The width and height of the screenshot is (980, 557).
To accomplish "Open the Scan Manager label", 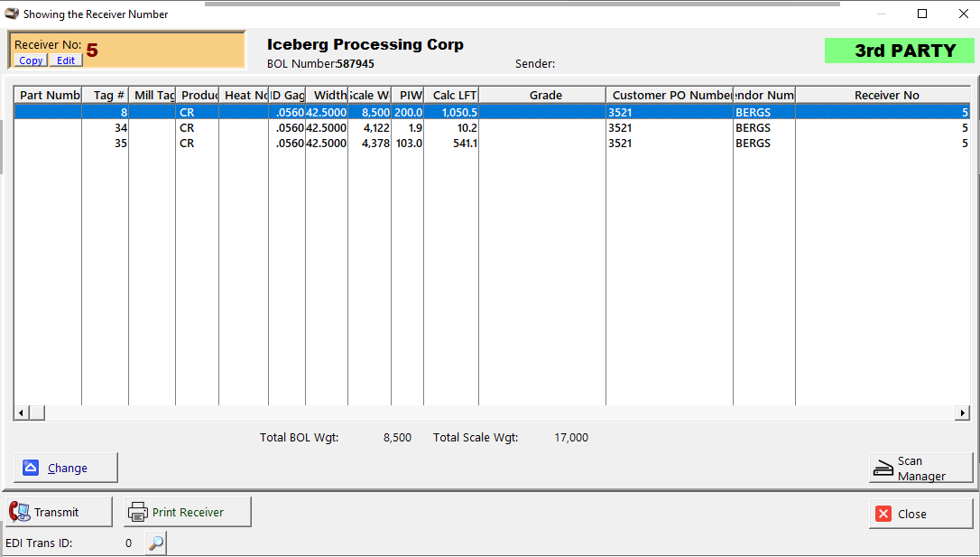I will (921, 469).
